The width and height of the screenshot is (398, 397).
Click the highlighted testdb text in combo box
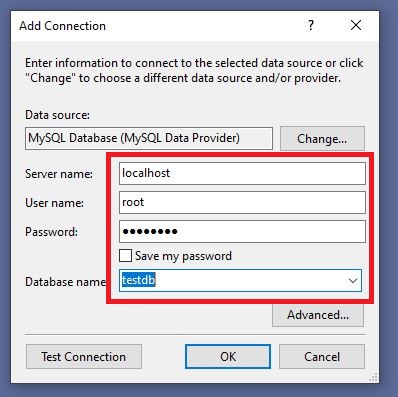point(138,280)
